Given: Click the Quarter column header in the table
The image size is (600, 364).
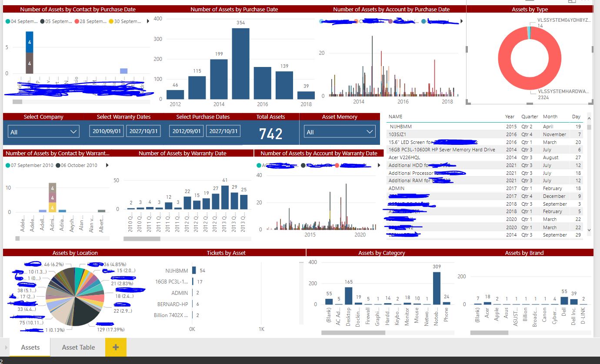Looking at the screenshot, I should [x=530, y=117].
